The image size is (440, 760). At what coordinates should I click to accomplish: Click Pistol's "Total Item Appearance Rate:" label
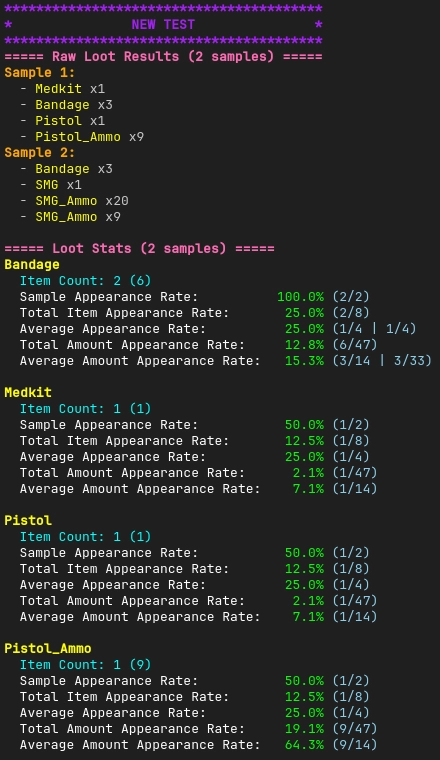[x=125, y=568]
